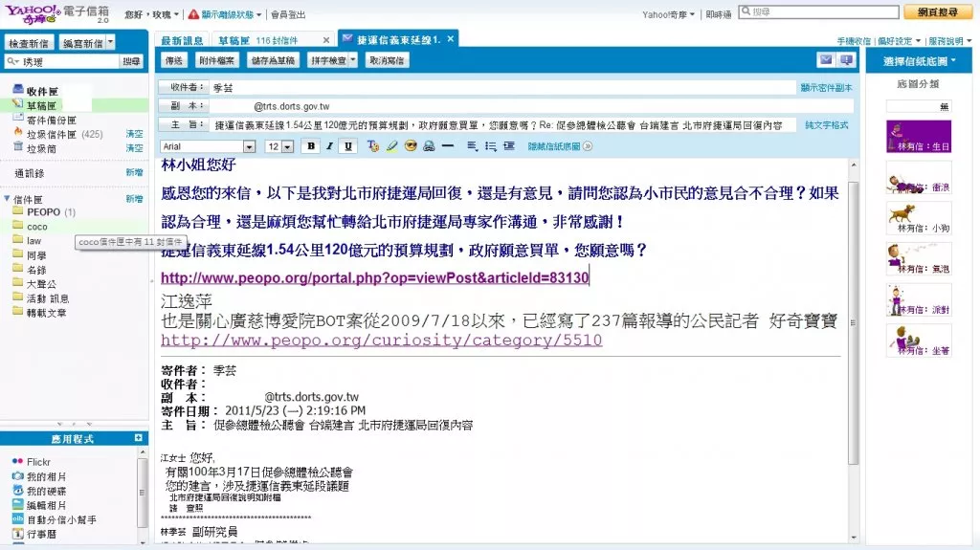Toggle italic formatting

pyautogui.click(x=329, y=146)
